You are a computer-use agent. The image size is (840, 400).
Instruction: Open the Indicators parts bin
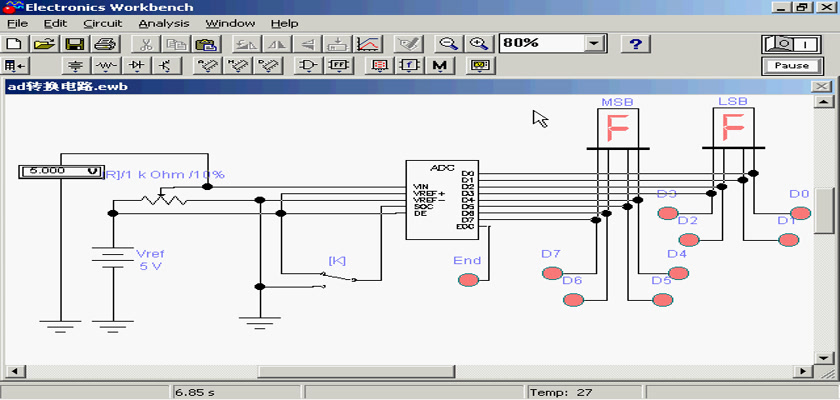point(380,66)
